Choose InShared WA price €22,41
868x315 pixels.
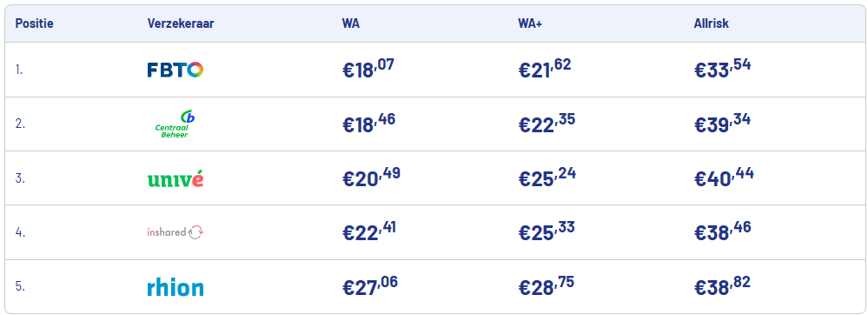[368, 231]
